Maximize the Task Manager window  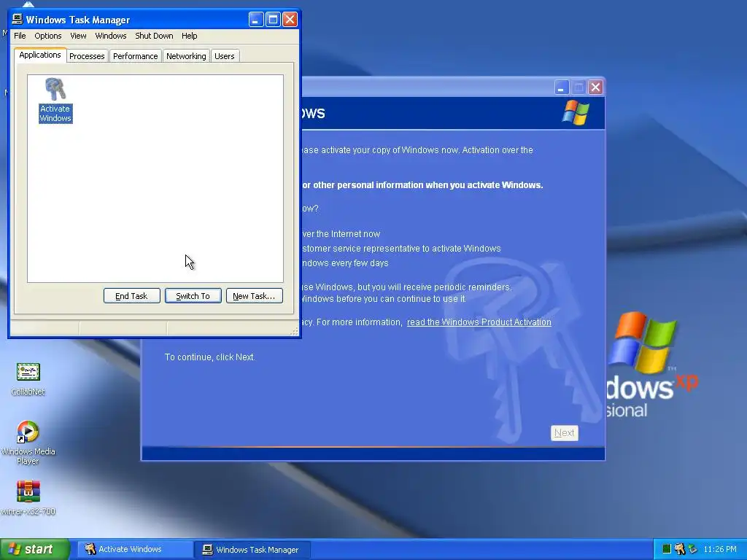[273, 20]
